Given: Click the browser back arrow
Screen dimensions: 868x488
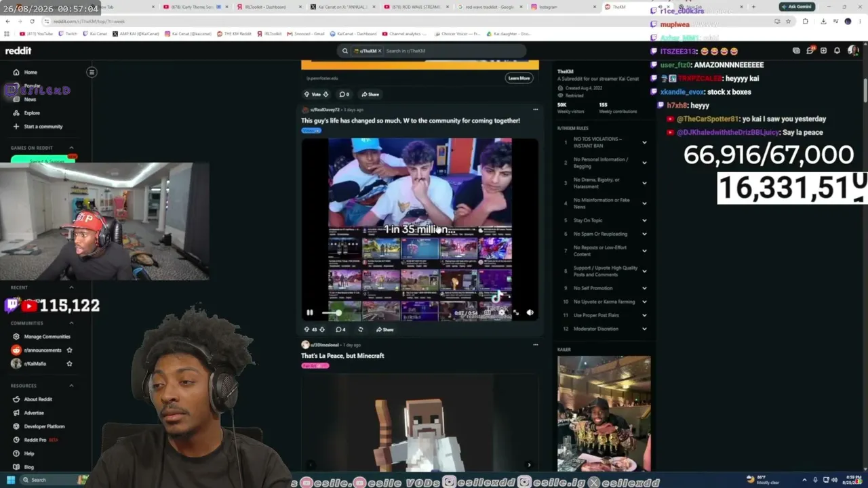Looking at the screenshot, I should click(x=7, y=21).
